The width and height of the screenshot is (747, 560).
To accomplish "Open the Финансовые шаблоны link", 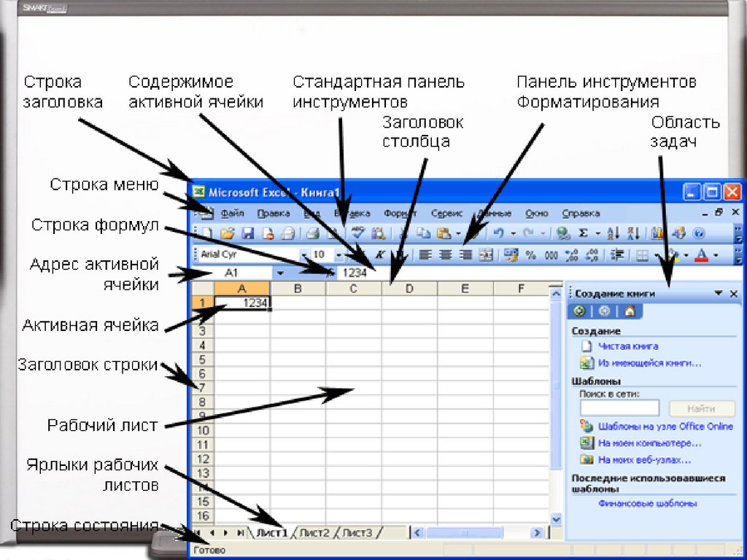I will (x=648, y=503).
